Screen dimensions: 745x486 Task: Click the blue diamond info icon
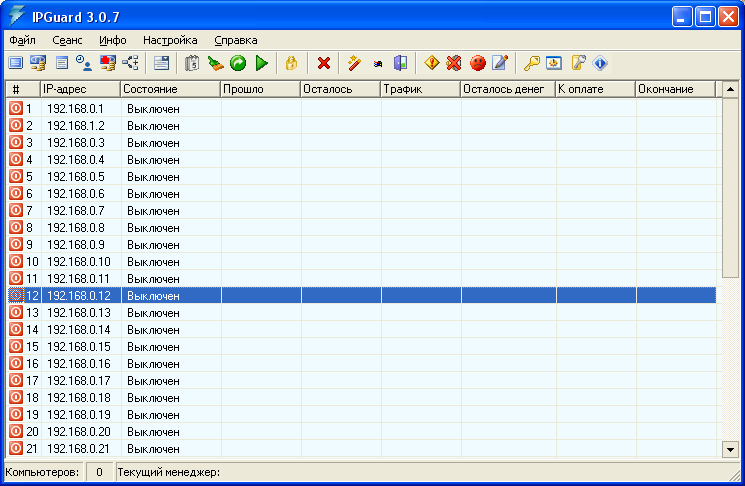click(600, 63)
